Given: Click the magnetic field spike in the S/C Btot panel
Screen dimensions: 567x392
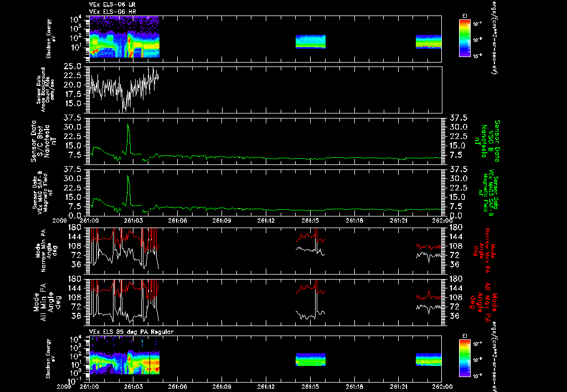Looking at the screenshot, I should click(x=128, y=138).
